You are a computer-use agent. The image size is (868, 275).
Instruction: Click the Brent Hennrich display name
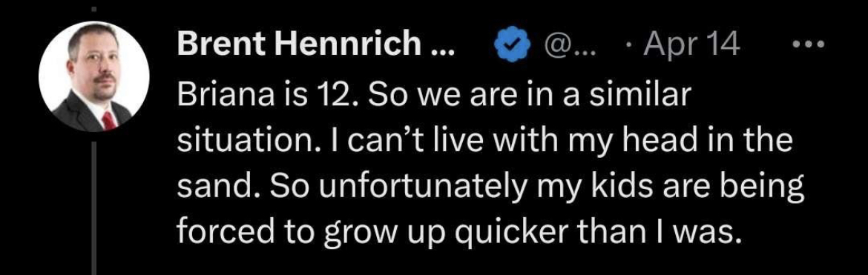(315, 44)
